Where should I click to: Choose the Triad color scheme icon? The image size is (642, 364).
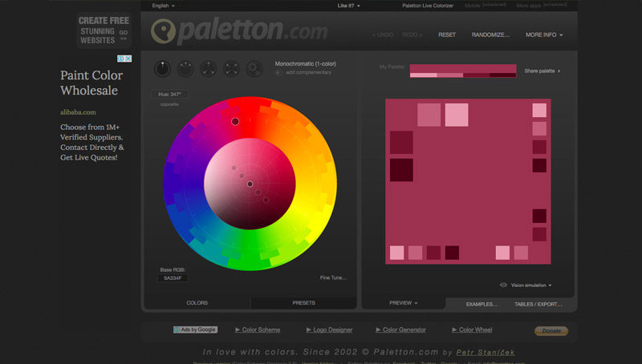[x=209, y=69]
